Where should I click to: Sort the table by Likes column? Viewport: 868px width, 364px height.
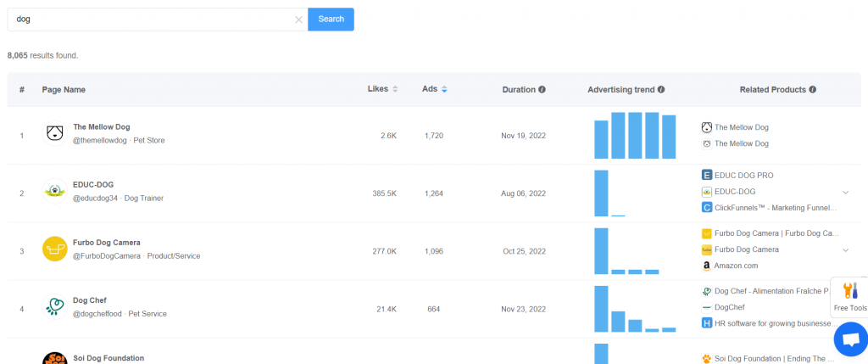(x=395, y=89)
